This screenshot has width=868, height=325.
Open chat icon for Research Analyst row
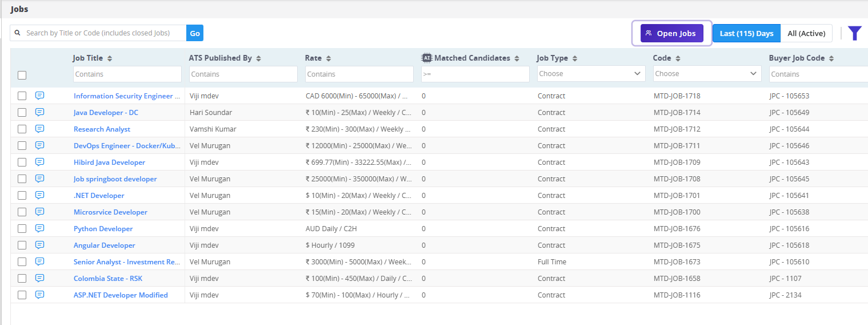point(40,129)
